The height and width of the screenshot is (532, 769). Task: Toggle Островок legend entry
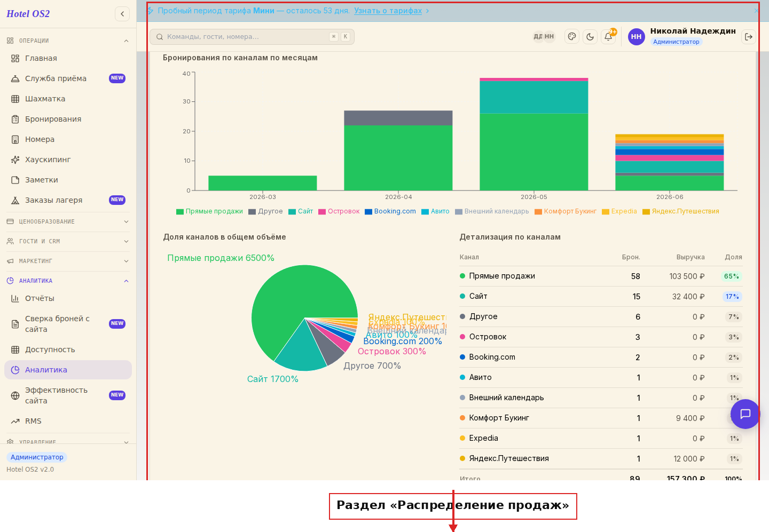[339, 211]
